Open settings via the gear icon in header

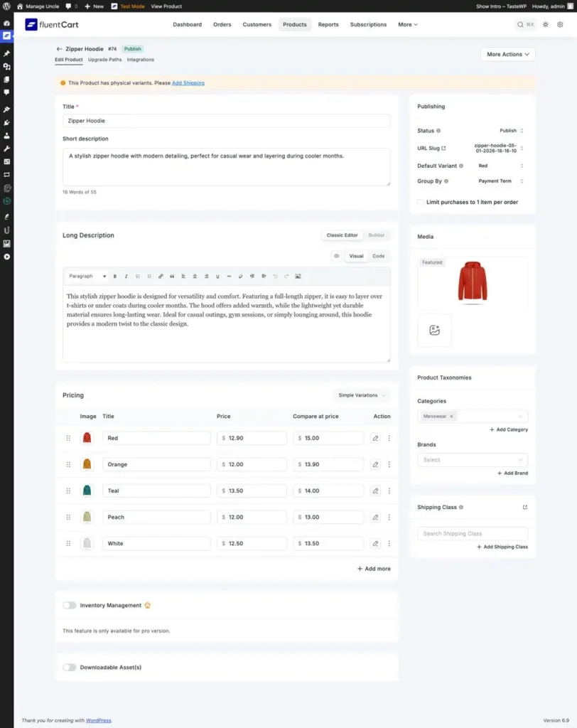coord(560,24)
